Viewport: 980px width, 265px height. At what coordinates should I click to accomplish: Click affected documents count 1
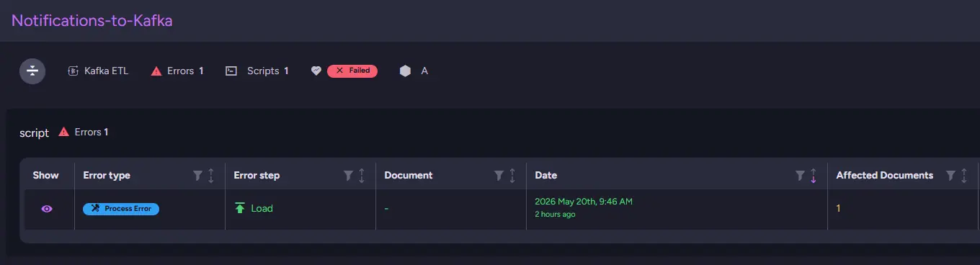click(839, 208)
